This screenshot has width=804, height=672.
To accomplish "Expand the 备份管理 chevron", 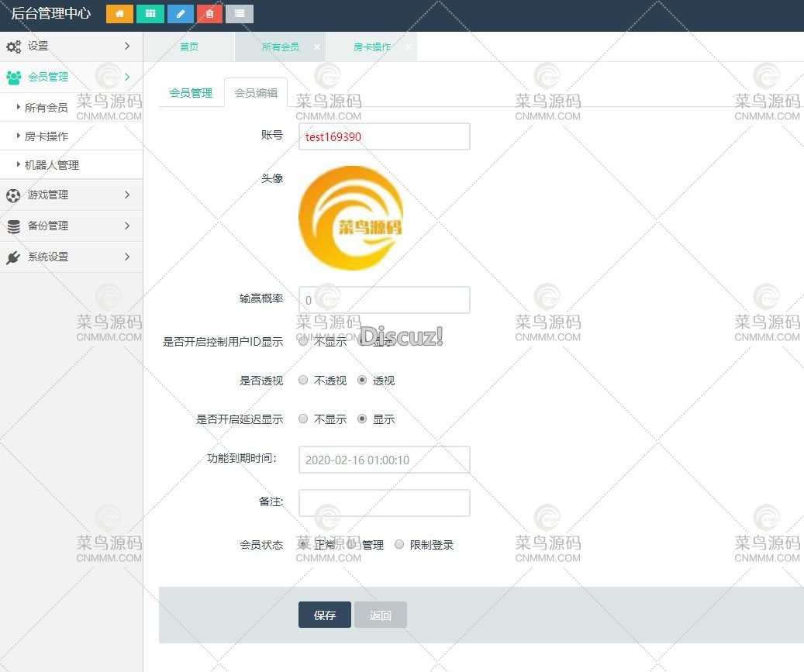I will point(127,226).
